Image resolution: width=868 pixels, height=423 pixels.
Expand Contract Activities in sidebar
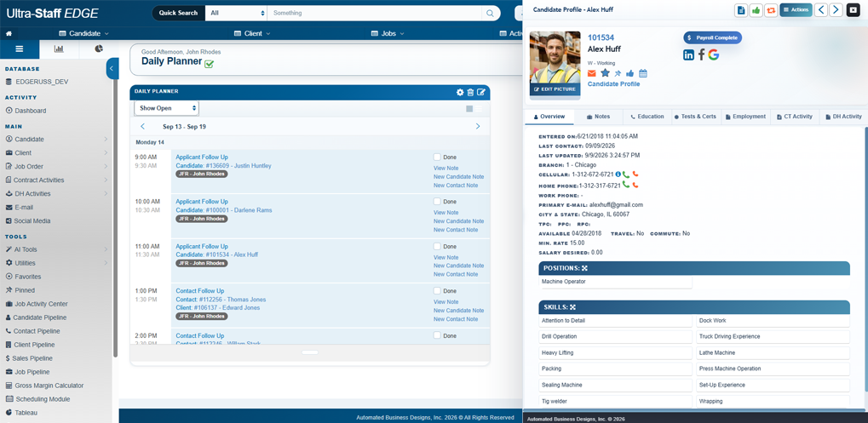[56, 180]
